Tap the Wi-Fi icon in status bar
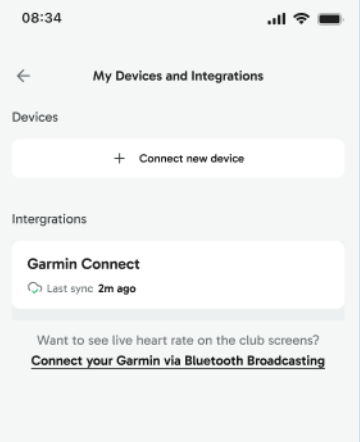The width and height of the screenshot is (360, 442). (x=301, y=19)
